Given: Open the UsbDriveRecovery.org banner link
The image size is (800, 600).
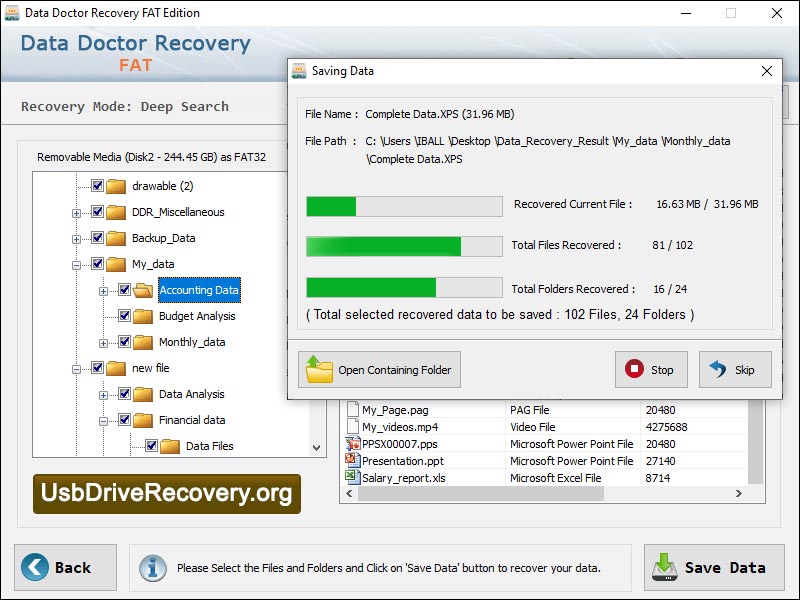Looking at the screenshot, I should click(167, 493).
